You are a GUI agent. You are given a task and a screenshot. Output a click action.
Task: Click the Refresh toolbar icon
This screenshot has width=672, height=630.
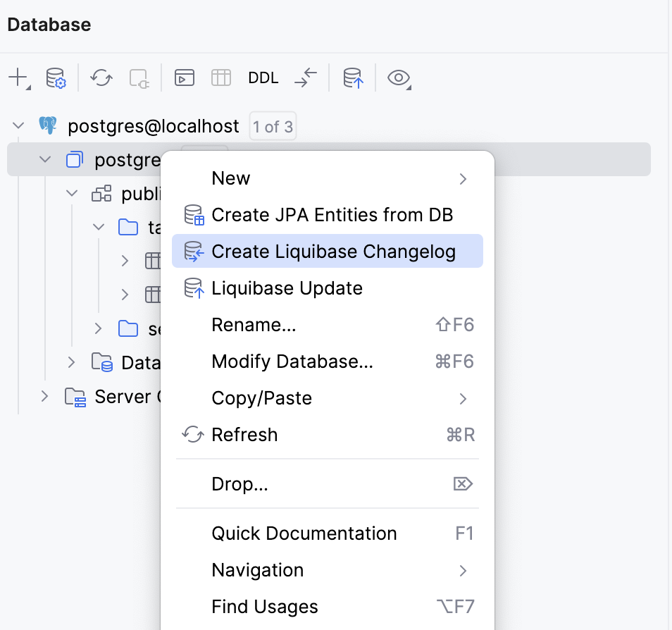click(100, 78)
